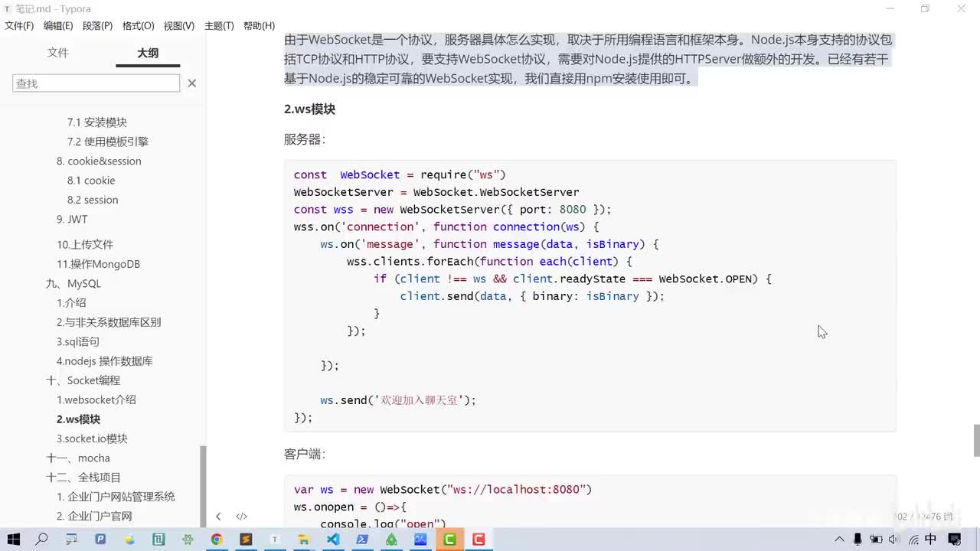The width and height of the screenshot is (980, 551).
Task: Click the 客户端: label in the document
Action: coord(305,455)
